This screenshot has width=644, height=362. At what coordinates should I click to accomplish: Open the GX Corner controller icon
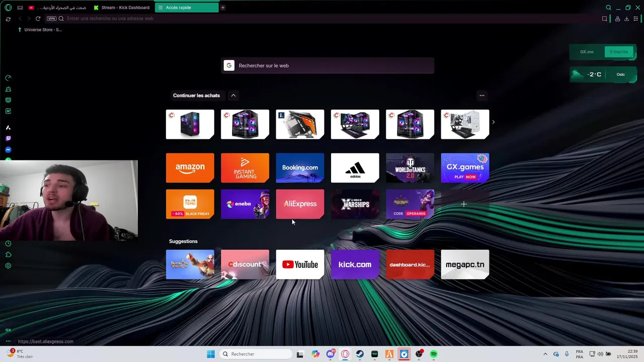click(20, 8)
